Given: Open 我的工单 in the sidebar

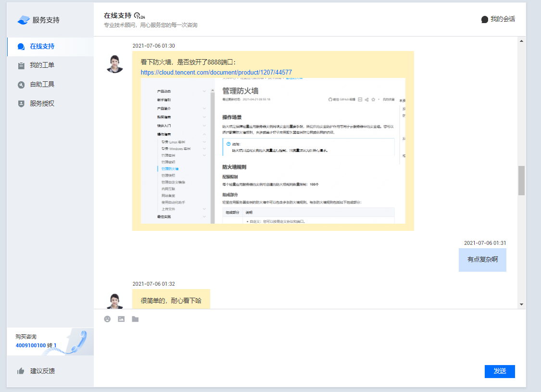Looking at the screenshot, I should click(x=42, y=65).
